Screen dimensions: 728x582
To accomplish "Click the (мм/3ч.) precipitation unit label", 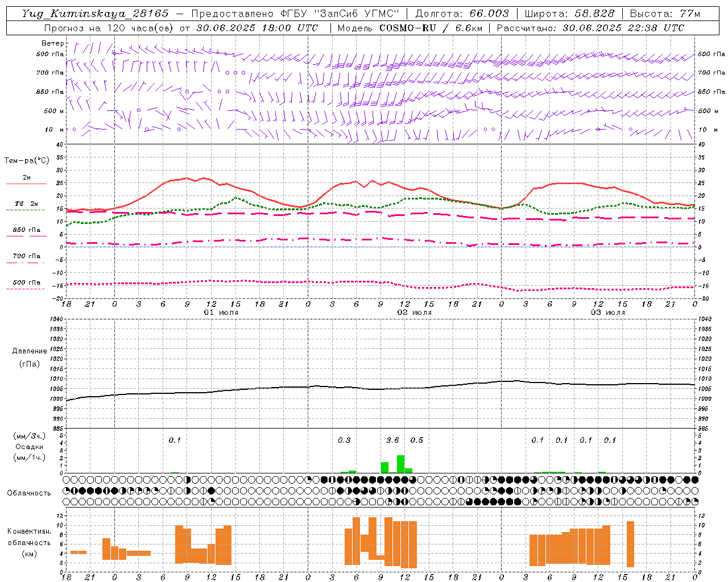I will [29, 436].
